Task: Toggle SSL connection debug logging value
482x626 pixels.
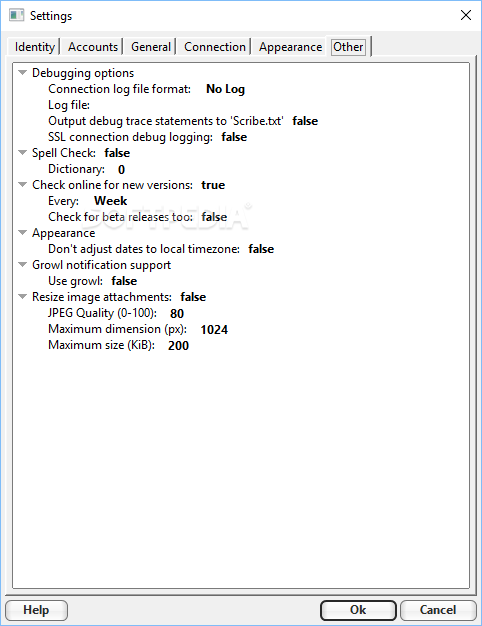Action: tap(234, 137)
